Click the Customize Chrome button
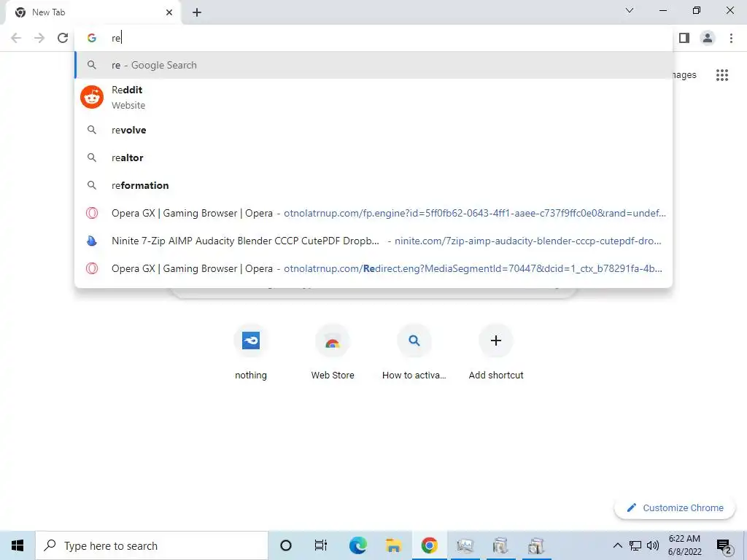Screen dimensions: 747x560 (x=675, y=507)
